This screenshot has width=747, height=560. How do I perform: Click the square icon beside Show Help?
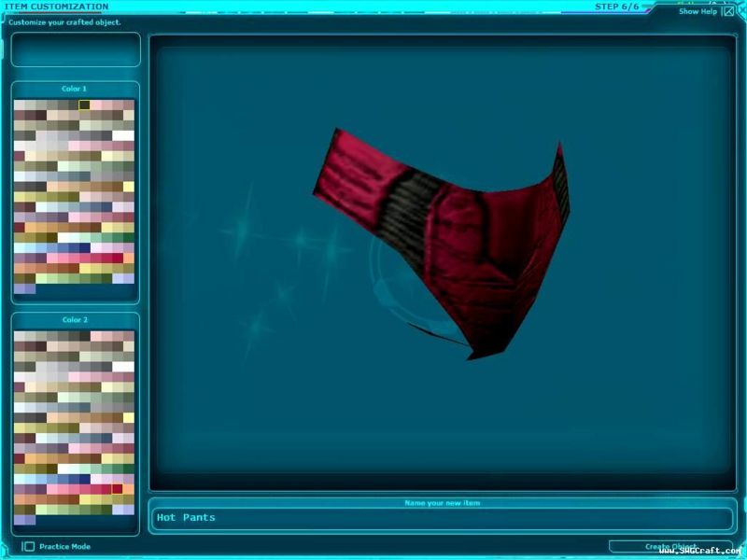[x=729, y=11]
